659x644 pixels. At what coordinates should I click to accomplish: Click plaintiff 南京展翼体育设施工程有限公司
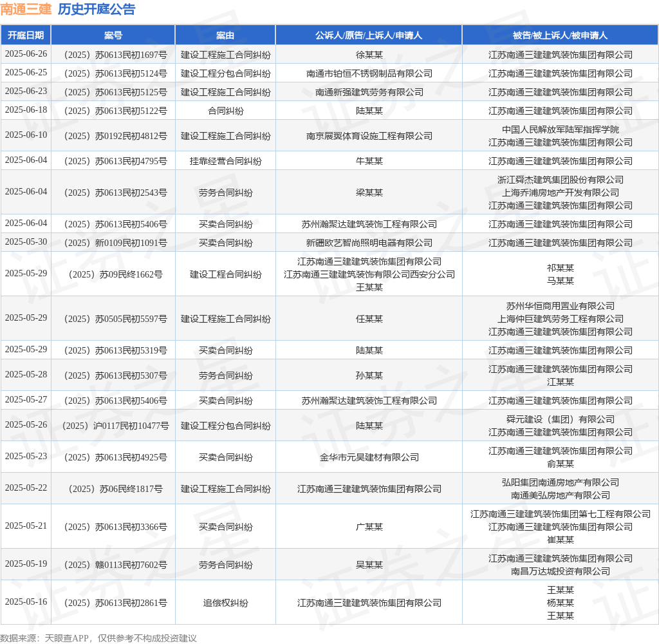[x=369, y=137]
